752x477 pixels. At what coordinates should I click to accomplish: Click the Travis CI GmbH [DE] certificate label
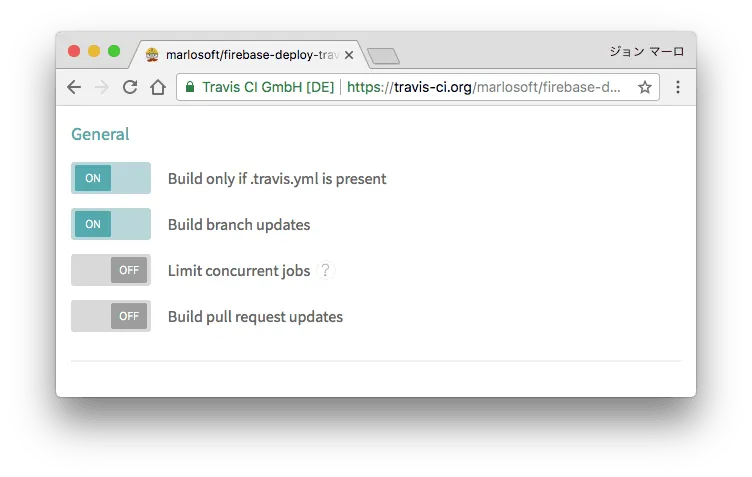(x=267, y=88)
